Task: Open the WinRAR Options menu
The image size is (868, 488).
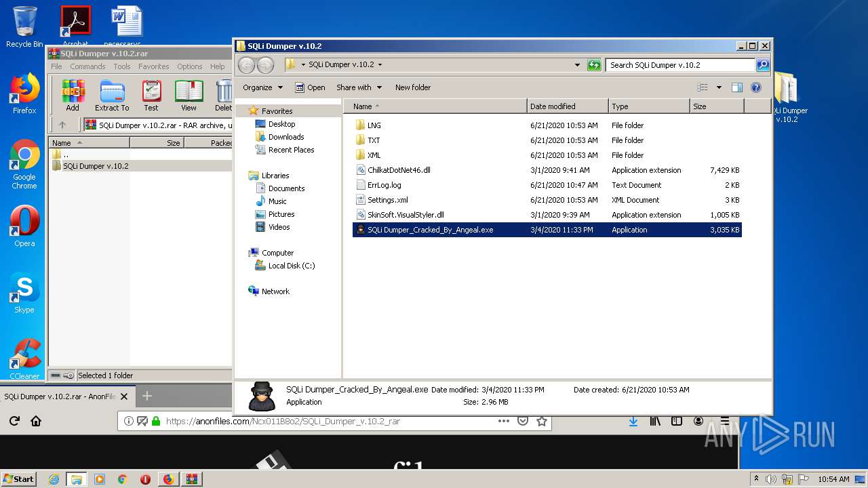Action: [190, 66]
